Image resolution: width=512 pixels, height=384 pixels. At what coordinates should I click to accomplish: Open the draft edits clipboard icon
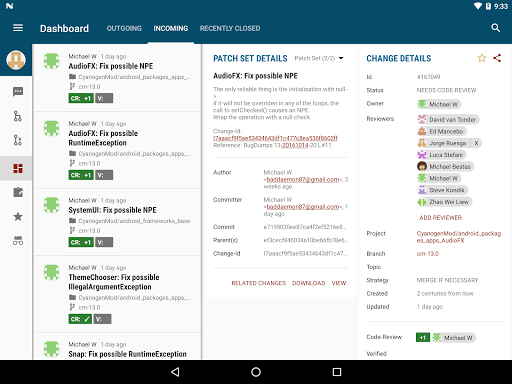(x=18, y=192)
